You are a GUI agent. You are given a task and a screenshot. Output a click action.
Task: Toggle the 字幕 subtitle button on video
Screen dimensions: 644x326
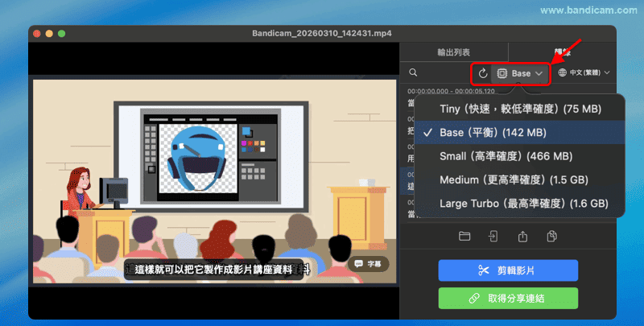pos(368,264)
